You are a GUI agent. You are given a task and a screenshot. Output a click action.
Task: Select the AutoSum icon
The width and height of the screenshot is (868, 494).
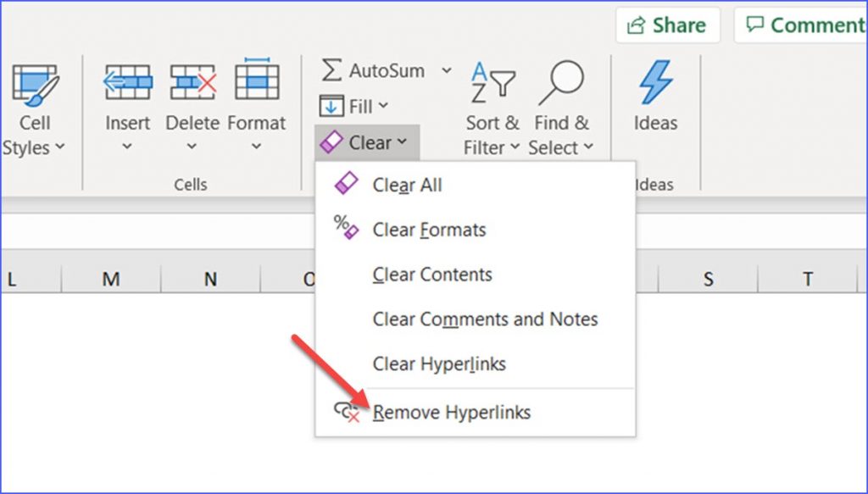(331, 71)
